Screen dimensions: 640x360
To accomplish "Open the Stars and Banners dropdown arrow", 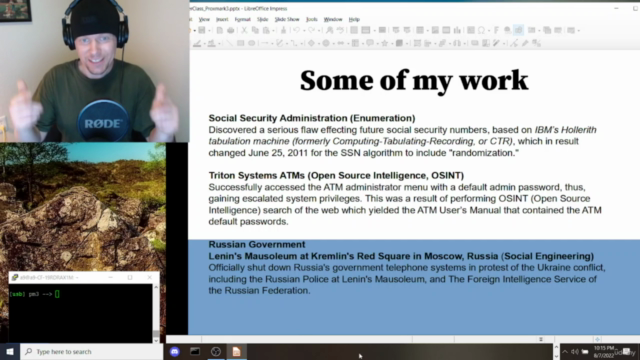I will pos(391,44).
